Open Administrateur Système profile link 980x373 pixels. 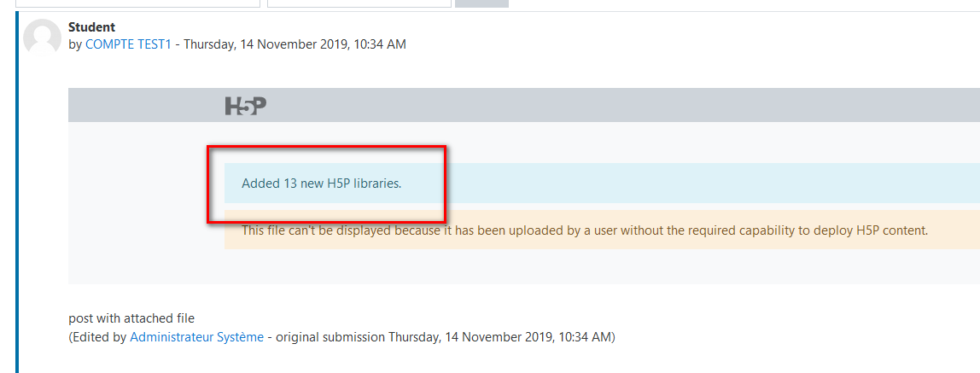click(197, 337)
